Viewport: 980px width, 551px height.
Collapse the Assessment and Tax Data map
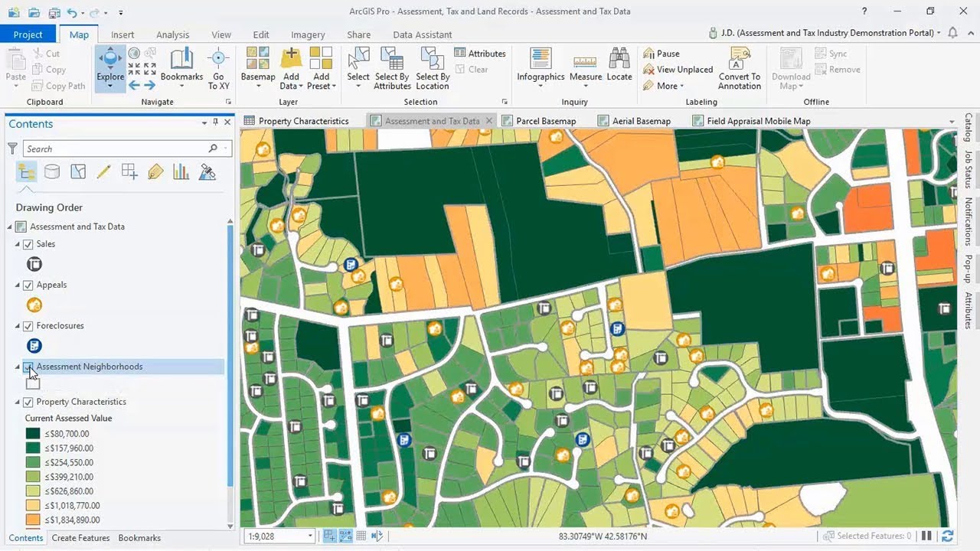pos(11,227)
